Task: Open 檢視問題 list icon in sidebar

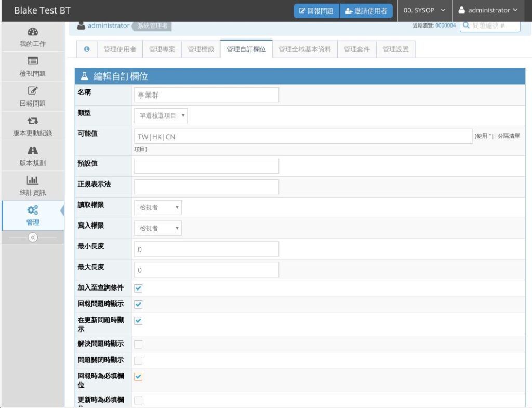Action: click(x=32, y=61)
